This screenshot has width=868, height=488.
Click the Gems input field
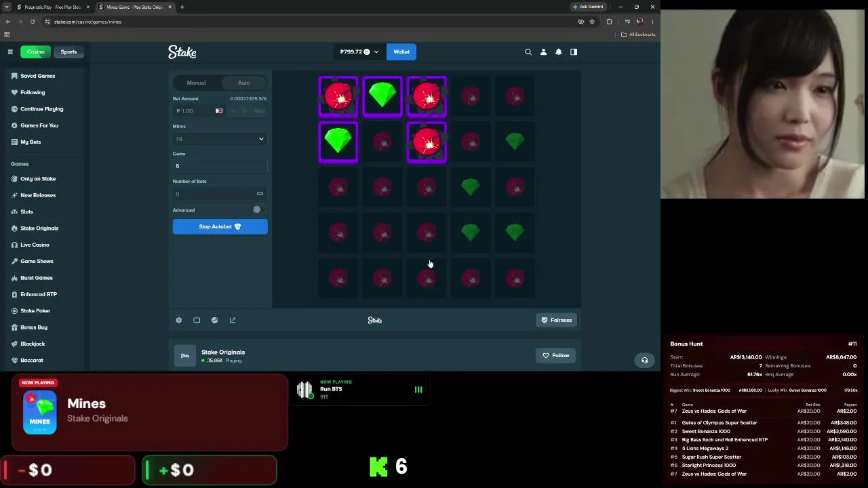pos(220,166)
